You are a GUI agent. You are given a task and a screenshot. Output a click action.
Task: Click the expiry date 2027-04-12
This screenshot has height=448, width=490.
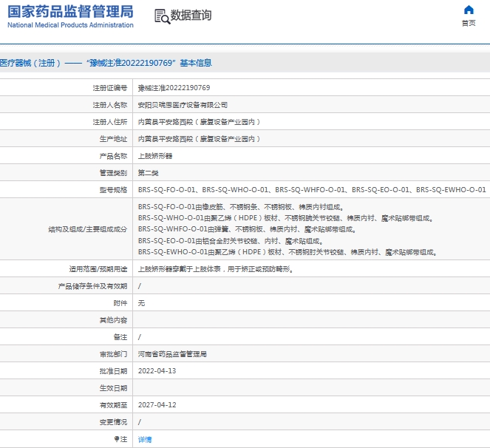(157, 405)
